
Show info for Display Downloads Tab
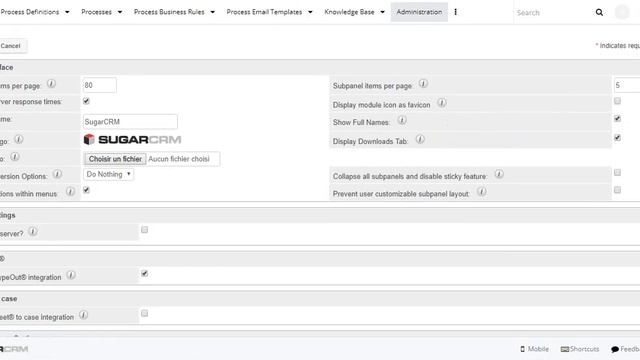click(420, 139)
